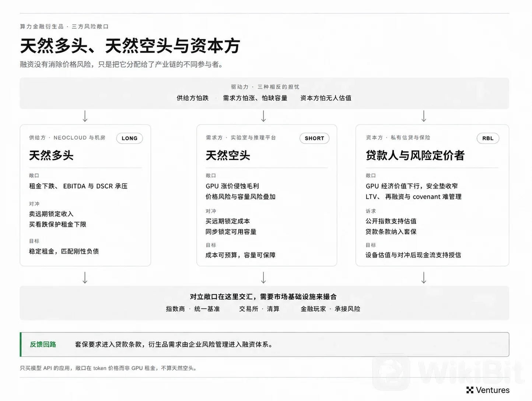Viewport: 532px width, 401px height.
Task: Click the line GPU 经济价值下行,安全垫收窄
Action: coord(412,186)
